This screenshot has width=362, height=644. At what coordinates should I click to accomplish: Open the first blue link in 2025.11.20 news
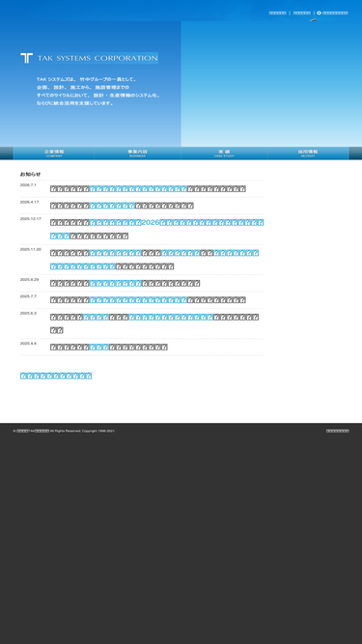(115, 253)
